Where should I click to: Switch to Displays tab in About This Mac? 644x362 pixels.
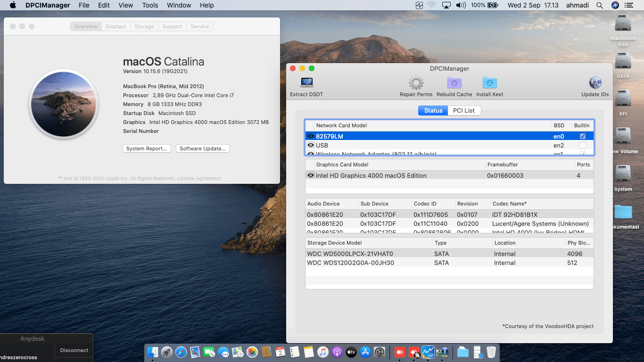116,26
